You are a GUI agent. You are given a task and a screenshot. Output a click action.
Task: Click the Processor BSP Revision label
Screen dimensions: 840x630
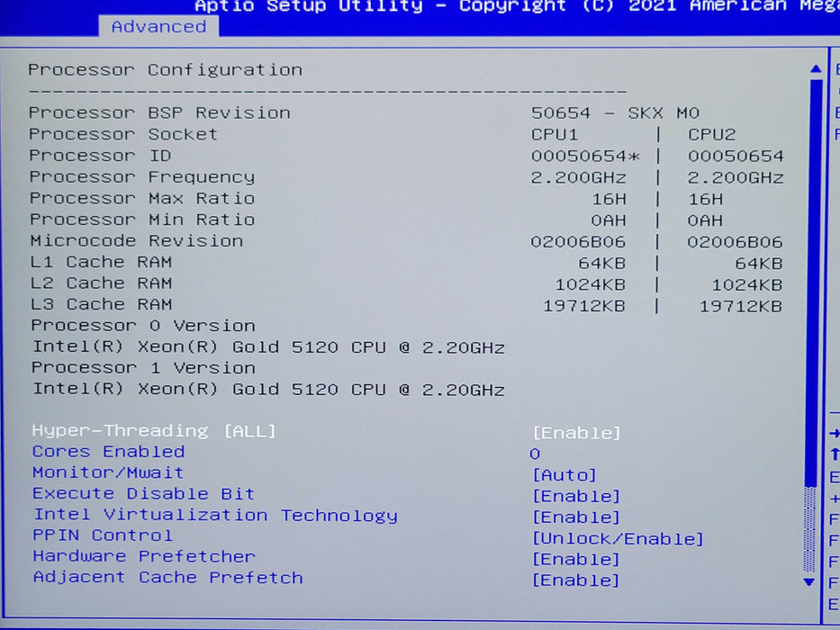pos(159,112)
